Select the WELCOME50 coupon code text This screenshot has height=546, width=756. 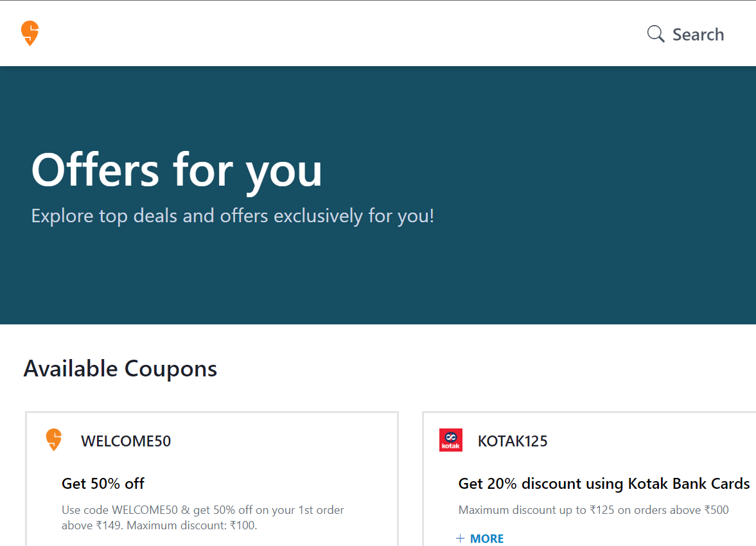126,441
